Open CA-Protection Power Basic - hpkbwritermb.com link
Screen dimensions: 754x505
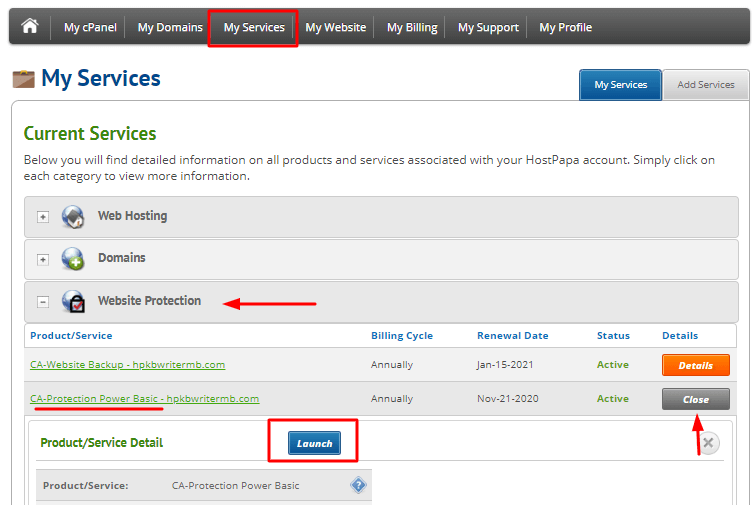point(144,399)
